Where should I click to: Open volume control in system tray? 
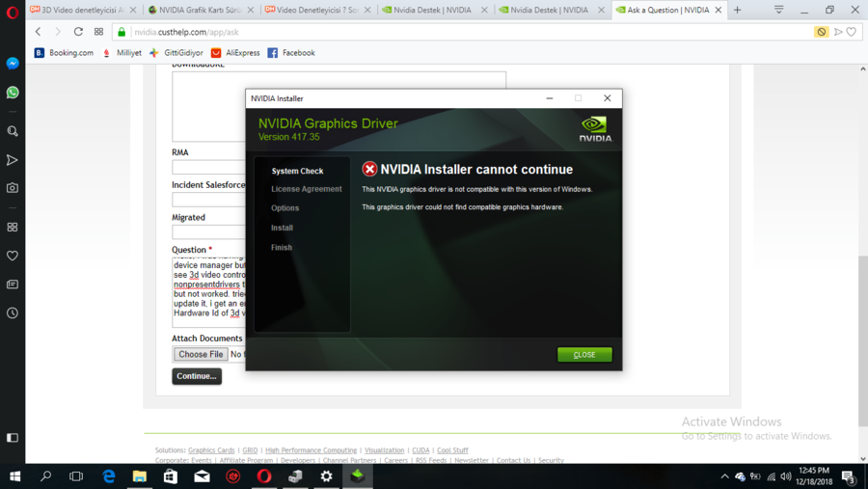786,476
